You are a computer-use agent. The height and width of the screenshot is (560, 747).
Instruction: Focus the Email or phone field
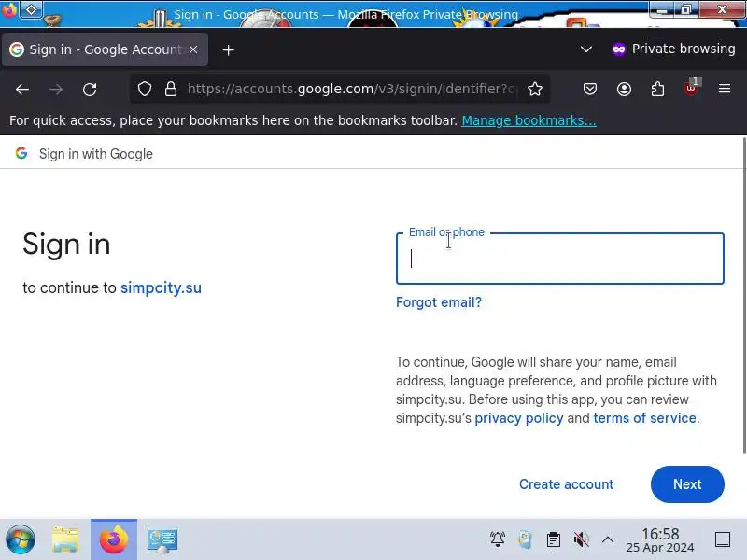tap(559, 259)
